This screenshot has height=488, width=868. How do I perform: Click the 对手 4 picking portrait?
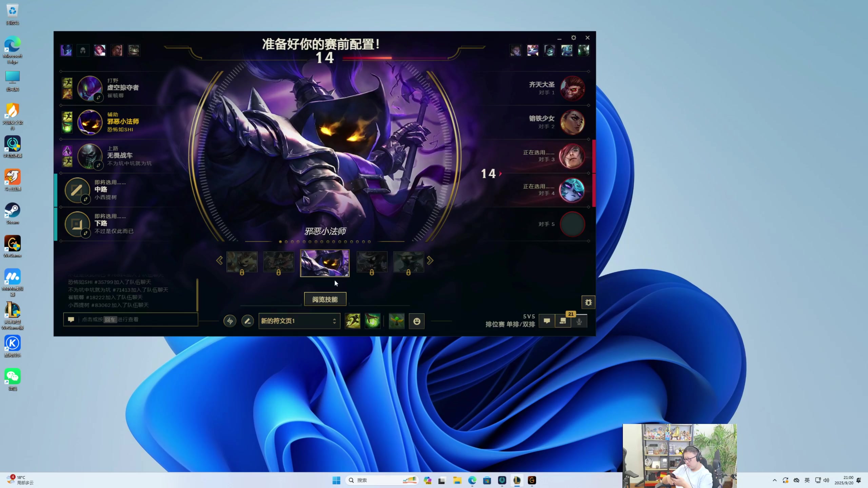coord(572,190)
